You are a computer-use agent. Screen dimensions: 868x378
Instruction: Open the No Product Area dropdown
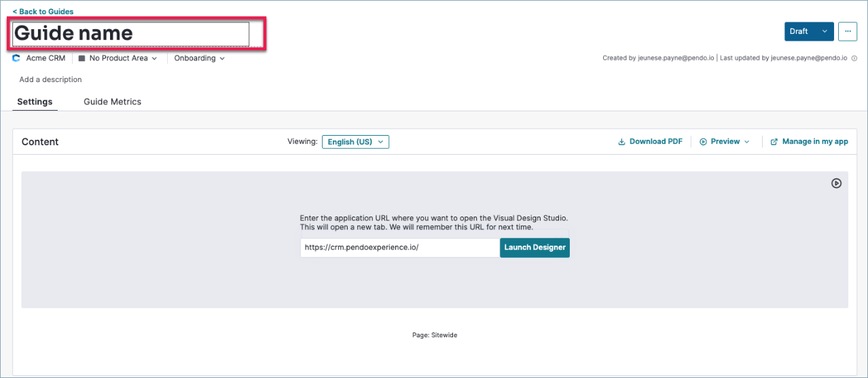(117, 58)
